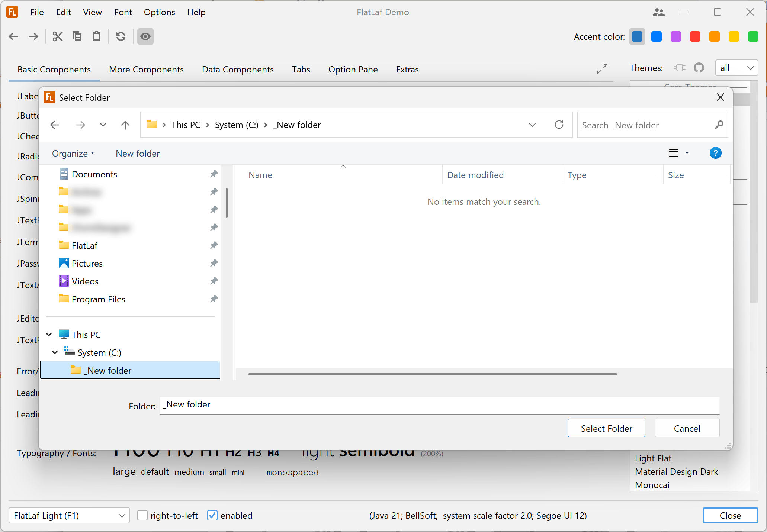
Task: Click the horizontal scrollbar in file list
Action: 433,374
